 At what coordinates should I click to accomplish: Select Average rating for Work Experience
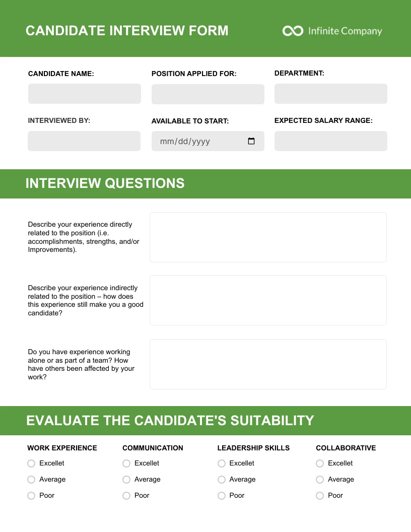pos(31,480)
